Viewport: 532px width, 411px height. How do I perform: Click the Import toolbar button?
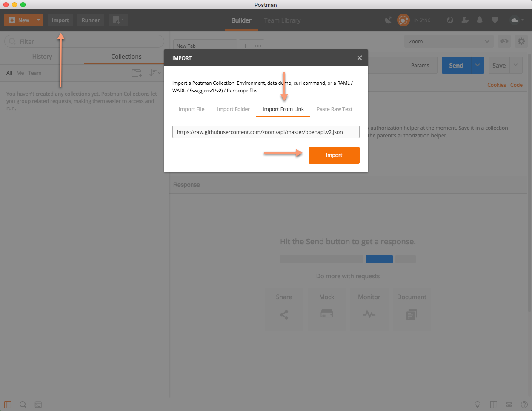point(60,20)
